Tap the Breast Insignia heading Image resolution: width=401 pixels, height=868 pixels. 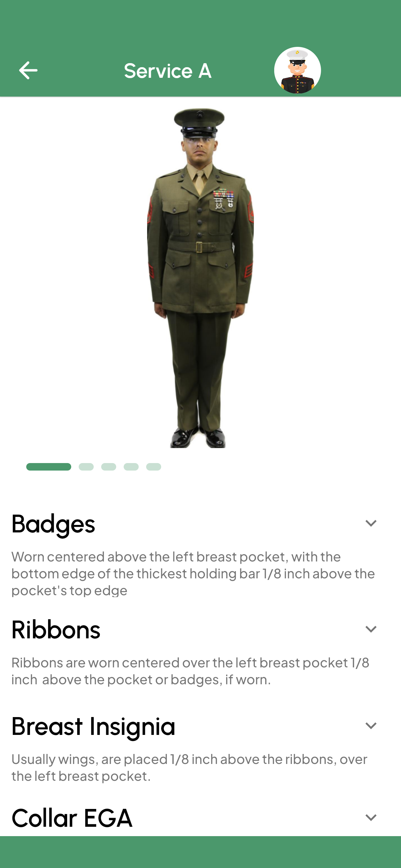point(93,726)
